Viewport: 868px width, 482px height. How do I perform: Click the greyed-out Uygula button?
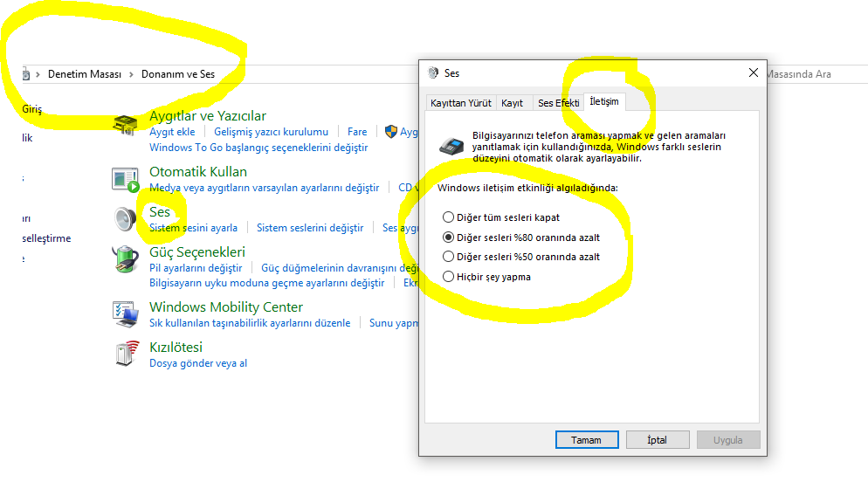click(728, 440)
